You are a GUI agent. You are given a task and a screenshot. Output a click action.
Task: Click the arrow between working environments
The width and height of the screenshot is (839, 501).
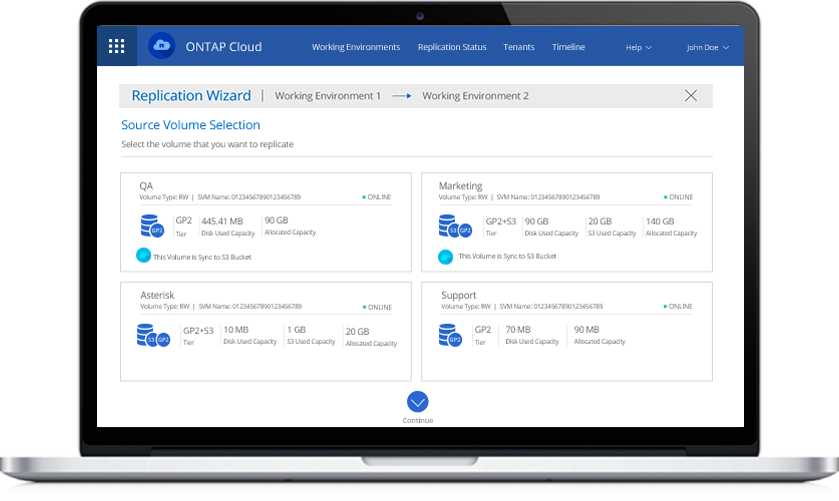click(402, 96)
